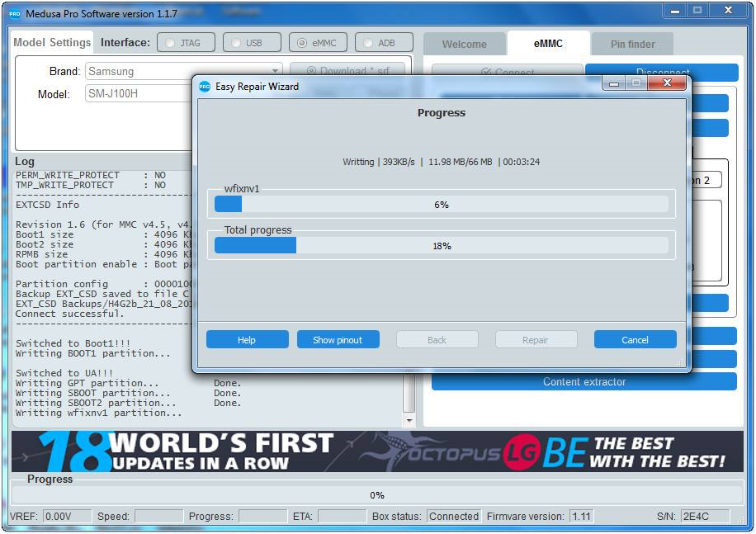Click the main Progress bar showing 0%
The image size is (756, 534).
(x=376, y=495)
